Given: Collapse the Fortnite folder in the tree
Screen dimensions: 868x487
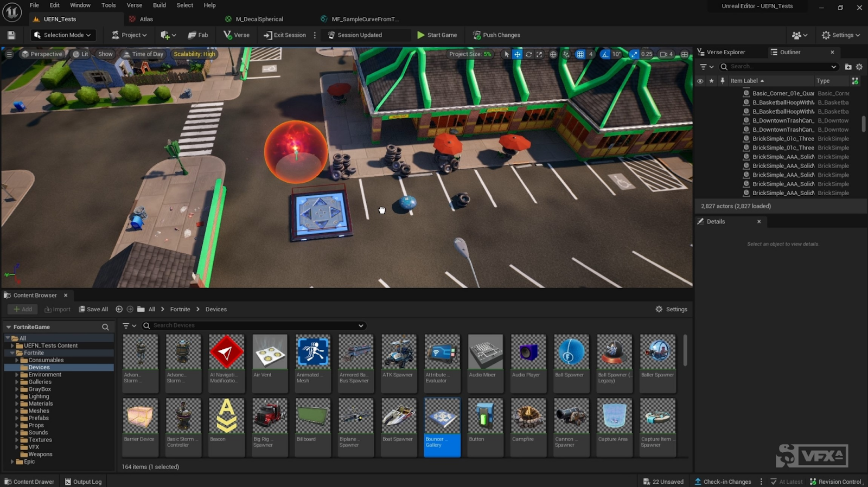Looking at the screenshot, I should [x=12, y=353].
